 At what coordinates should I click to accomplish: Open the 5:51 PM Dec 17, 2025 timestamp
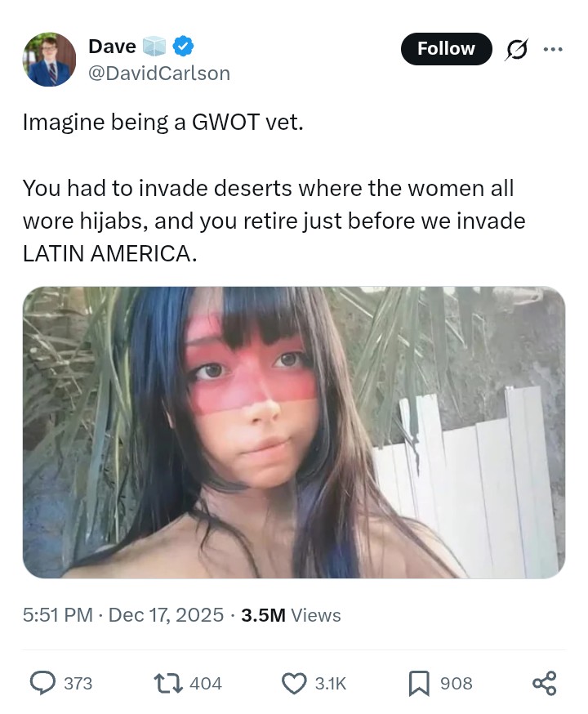(123, 615)
